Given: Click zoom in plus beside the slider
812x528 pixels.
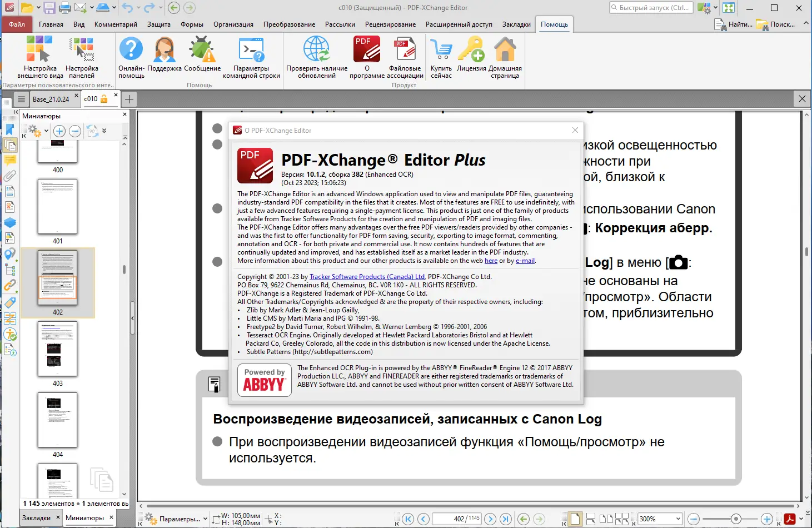Looking at the screenshot, I should click(x=766, y=519).
